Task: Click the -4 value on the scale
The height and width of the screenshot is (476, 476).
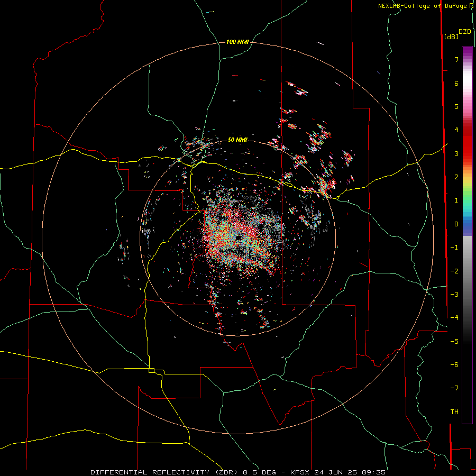Action: [454, 318]
